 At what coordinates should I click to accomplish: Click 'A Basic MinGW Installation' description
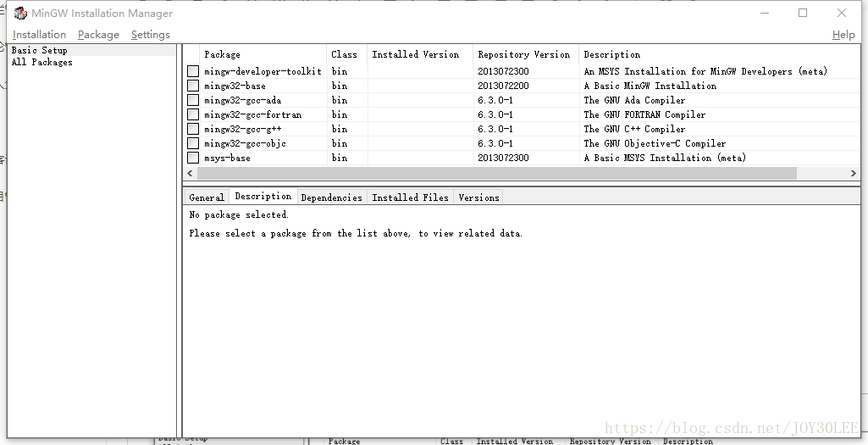click(650, 86)
